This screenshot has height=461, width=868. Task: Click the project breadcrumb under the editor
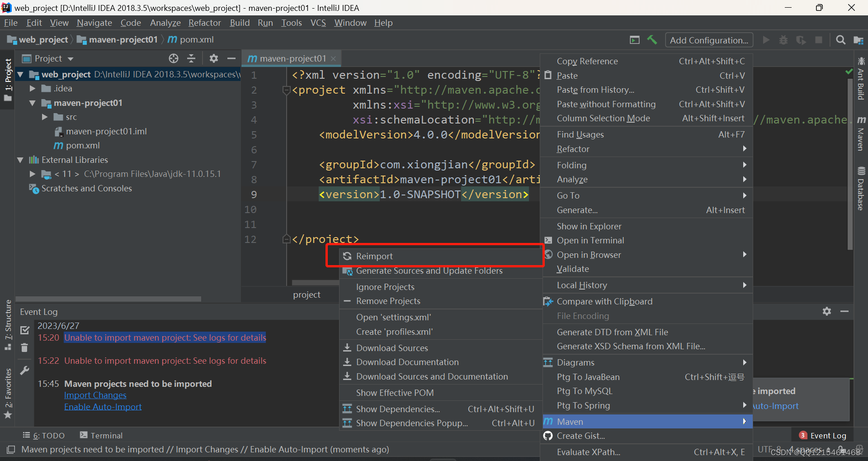pos(307,295)
